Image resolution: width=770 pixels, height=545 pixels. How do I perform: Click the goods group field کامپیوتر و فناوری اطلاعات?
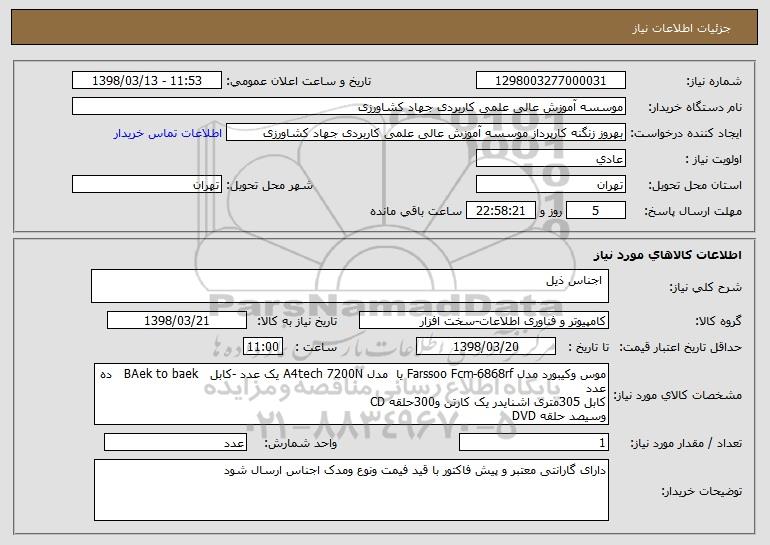(484, 321)
